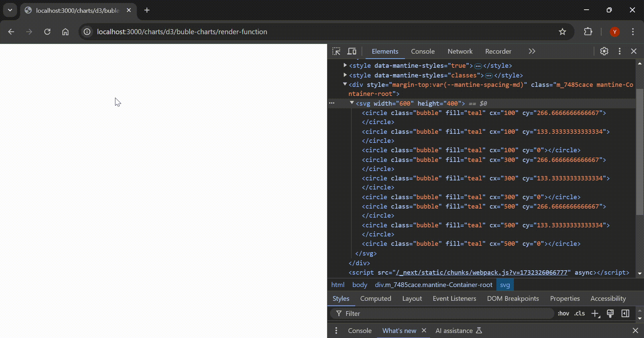
Task: Show the computed styles sidebar icon
Action: tap(625, 313)
